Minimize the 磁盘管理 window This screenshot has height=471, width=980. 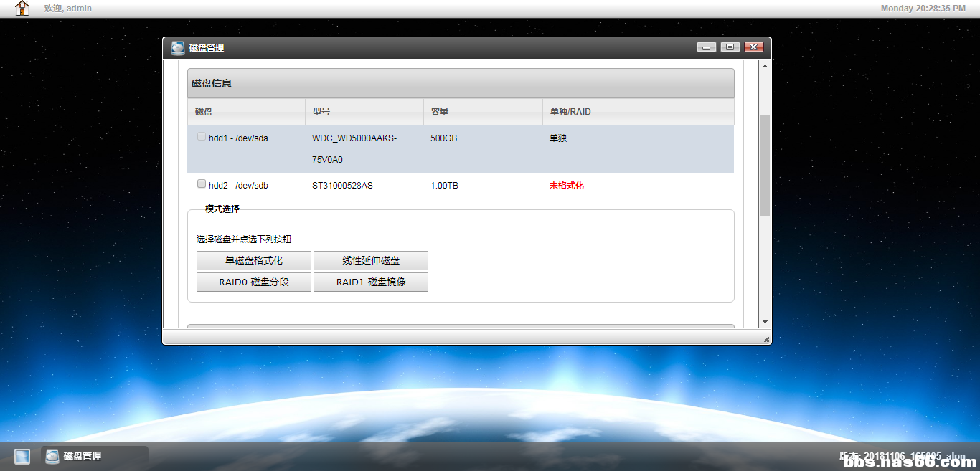pyautogui.click(x=707, y=47)
